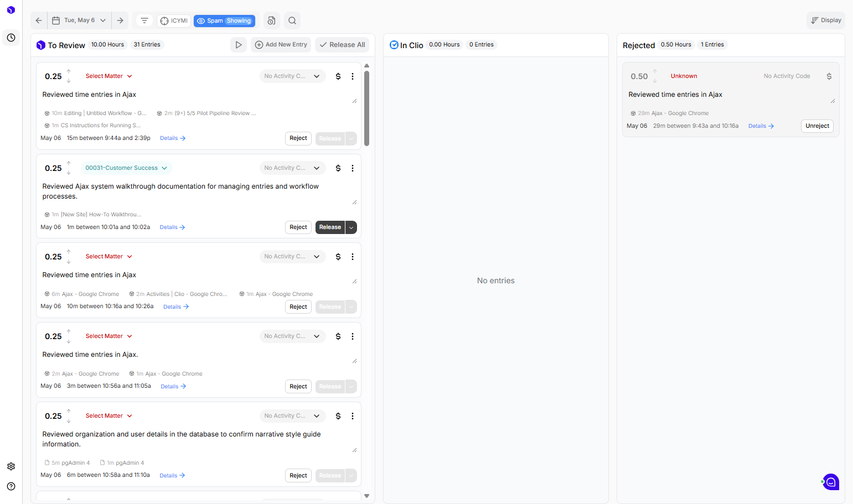This screenshot has height=504, width=853.
Task: Toggle billable dollar icon on pgAdmin entry
Action: click(x=338, y=416)
